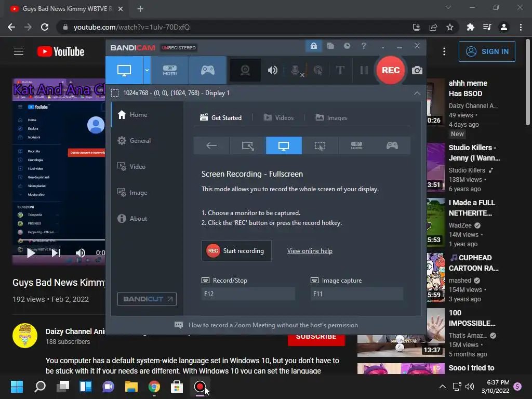
Task: Open taskbar Search icon
Action: click(x=40, y=387)
